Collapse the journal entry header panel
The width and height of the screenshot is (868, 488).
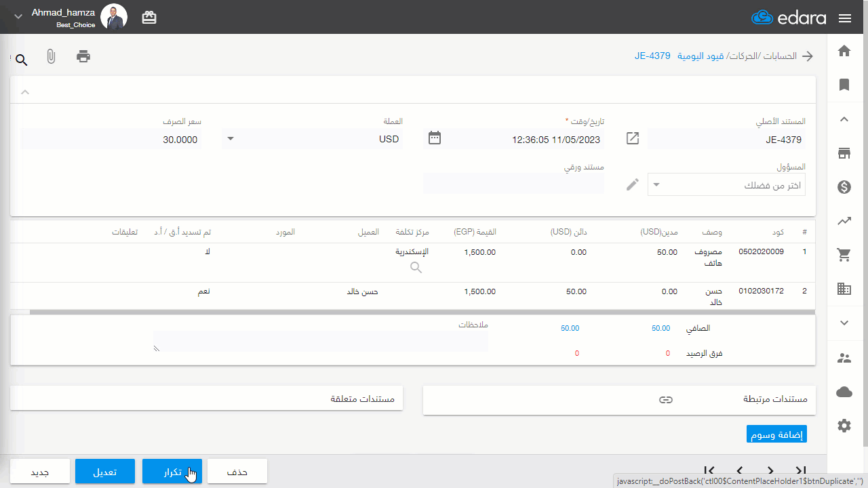[x=25, y=91]
